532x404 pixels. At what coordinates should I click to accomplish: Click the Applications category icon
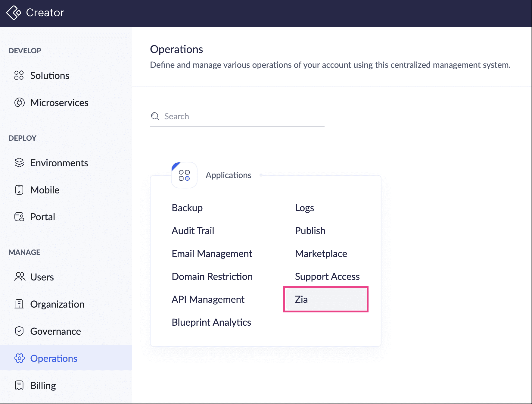point(184,175)
